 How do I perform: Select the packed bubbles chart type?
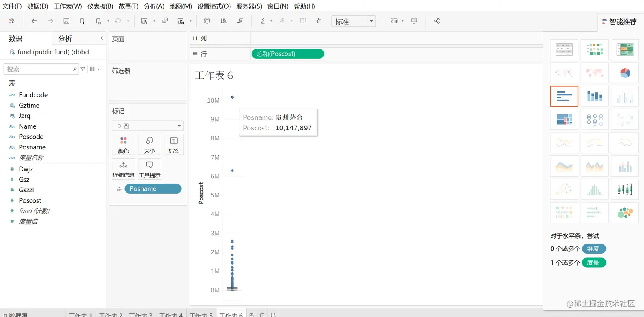pos(625,212)
